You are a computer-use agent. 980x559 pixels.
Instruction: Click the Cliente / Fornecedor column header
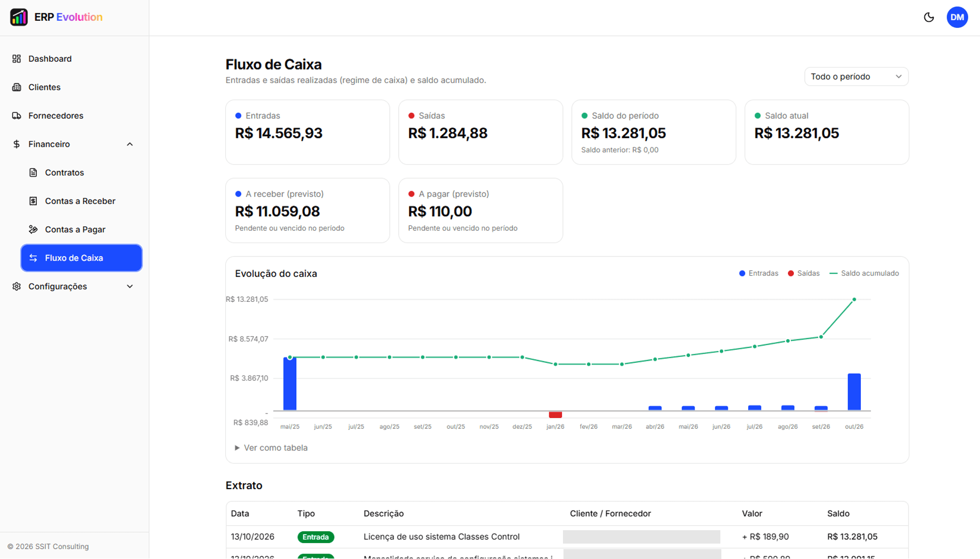pos(610,514)
